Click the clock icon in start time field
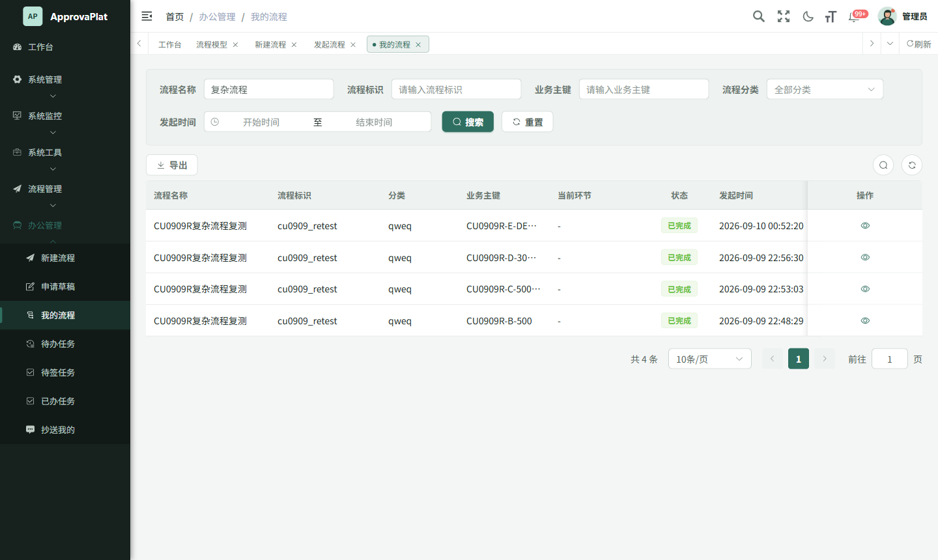The image size is (938, 560). click(215, 122)
